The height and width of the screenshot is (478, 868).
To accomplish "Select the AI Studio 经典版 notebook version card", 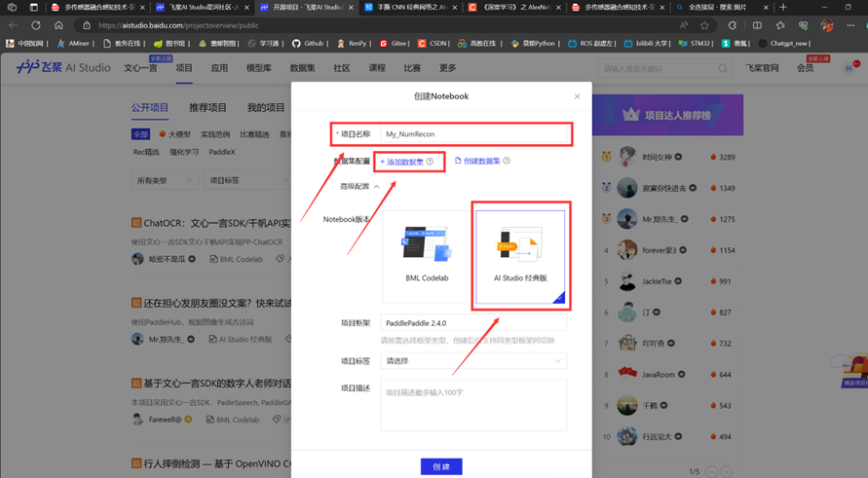I will coord(520,257).
